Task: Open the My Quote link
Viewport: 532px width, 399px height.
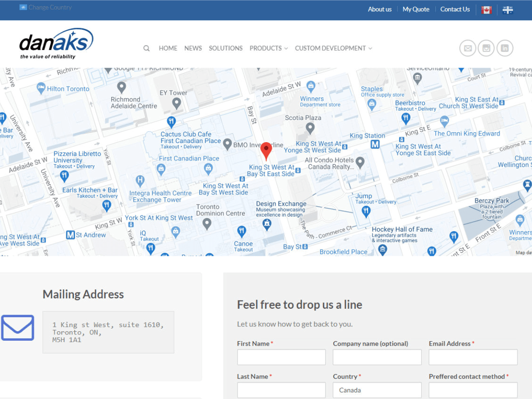Action: 416,9
